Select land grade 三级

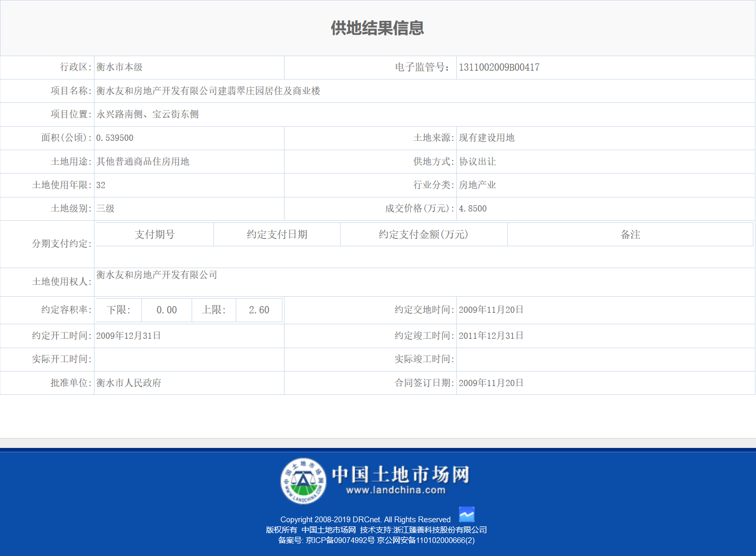pos(105,208)
